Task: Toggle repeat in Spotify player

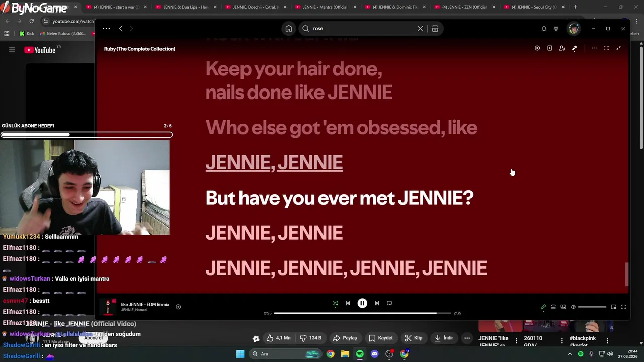Action: (x=389, y=303)
